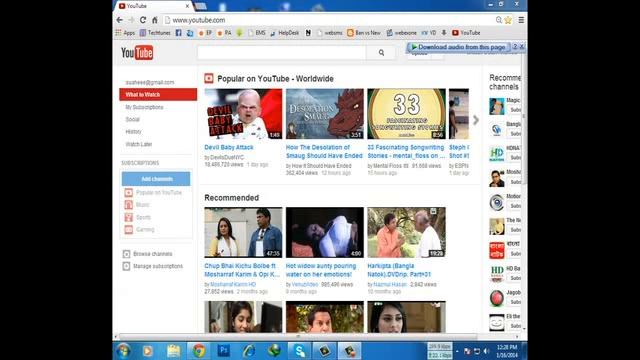Screen dimensions: 640x360
Task: Show next popular videos with right chevron
Action: 476,120
